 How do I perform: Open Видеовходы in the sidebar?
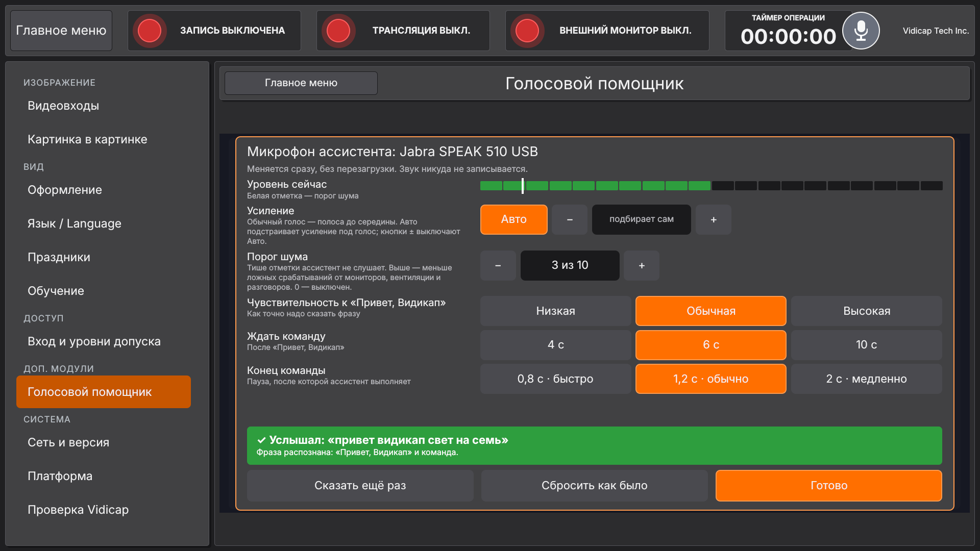(104, 106)
